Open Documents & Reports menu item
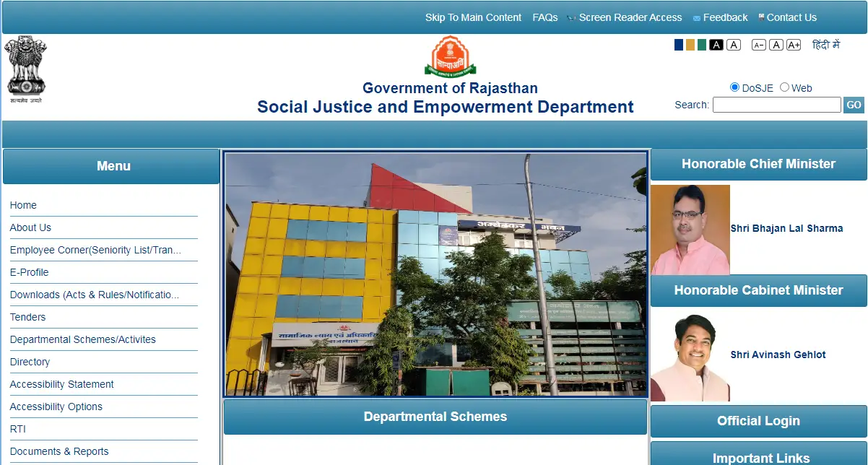The width and height of the screenshot is (868, 465). (59, 451)
